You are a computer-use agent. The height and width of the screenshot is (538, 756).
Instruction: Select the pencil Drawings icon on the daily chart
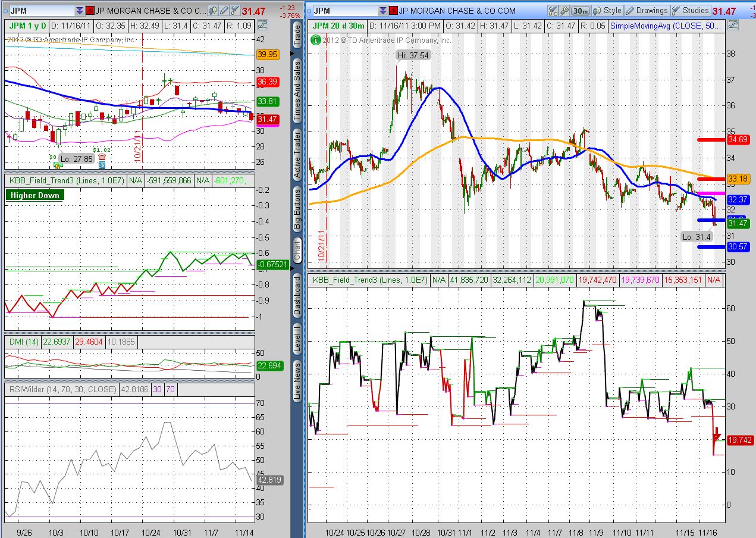(224, 10)
